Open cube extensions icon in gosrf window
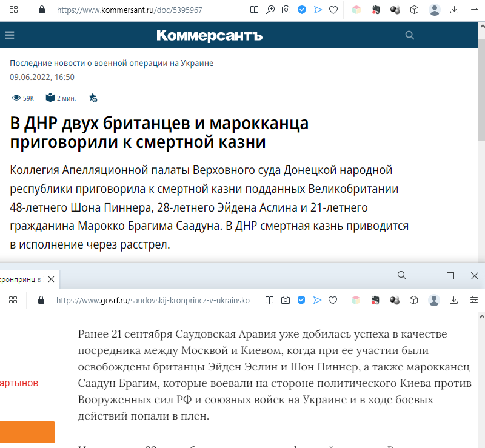This screenshot has width=485, height=448. pyautogui.click(x=413, y=300)
